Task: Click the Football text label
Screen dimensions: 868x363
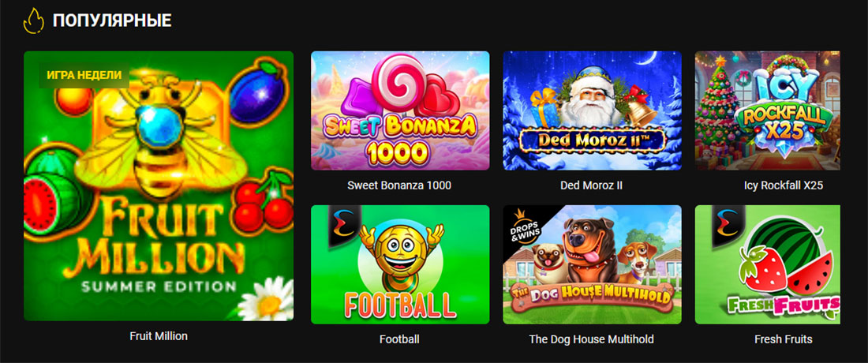Action: 400,339
